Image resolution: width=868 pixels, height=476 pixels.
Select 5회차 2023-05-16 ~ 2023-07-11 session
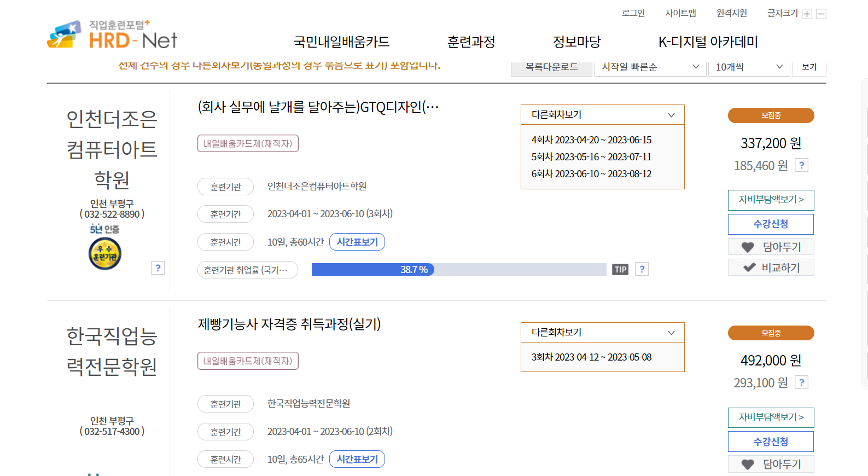point(591,157)
